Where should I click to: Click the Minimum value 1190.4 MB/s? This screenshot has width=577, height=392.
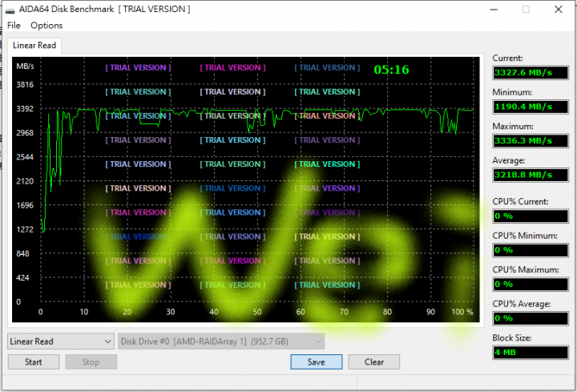(x=531, y=107)
